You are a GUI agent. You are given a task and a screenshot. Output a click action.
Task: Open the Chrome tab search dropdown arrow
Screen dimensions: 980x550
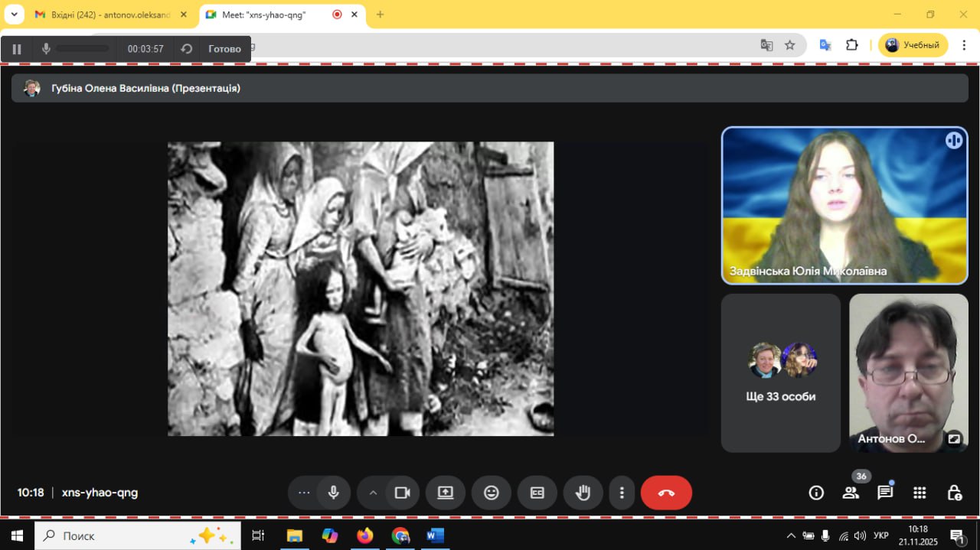click(14, 15)
